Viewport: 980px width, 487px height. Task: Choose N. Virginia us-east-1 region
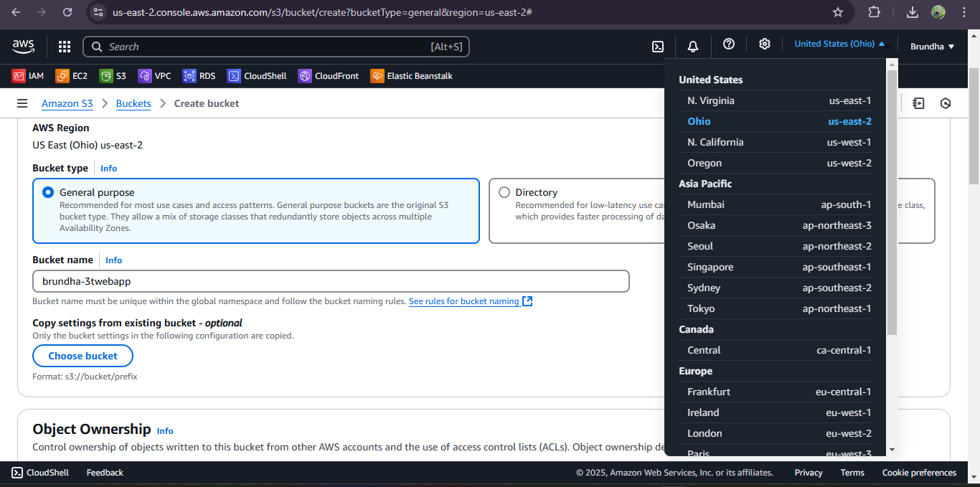point(779,100)
